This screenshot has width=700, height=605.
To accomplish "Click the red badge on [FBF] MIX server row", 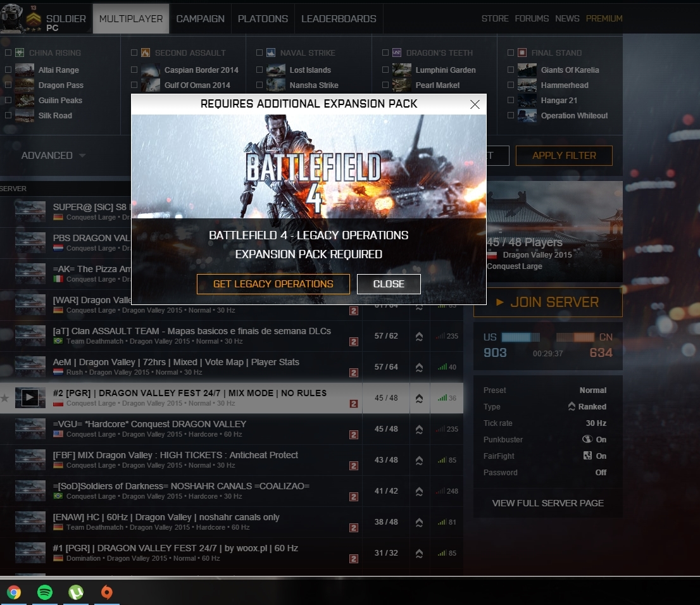I will coord(354,466).
